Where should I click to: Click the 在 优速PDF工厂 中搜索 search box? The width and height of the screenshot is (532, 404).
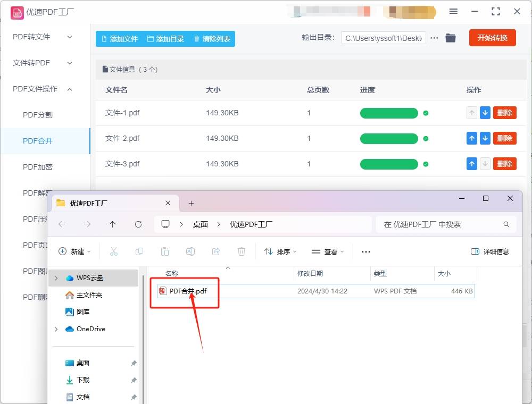[x=446, y=224]
